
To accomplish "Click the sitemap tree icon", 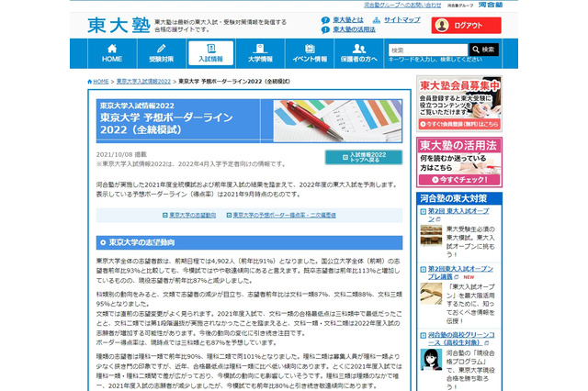I will pos(377,20).
